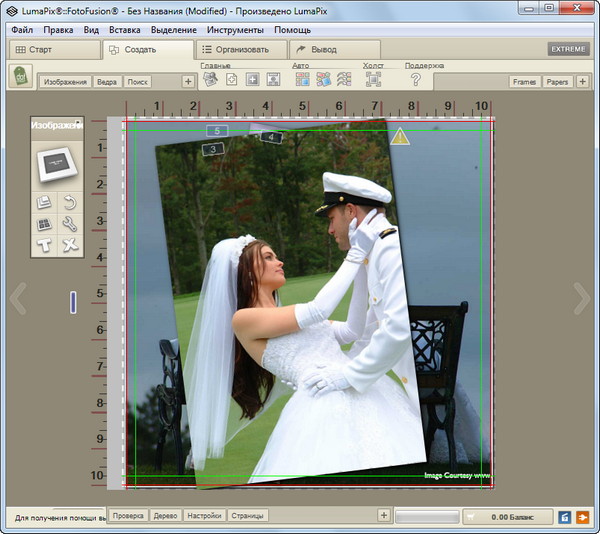Click the layers stack icon
Screen dimensions: 600x534
(44, 203)
